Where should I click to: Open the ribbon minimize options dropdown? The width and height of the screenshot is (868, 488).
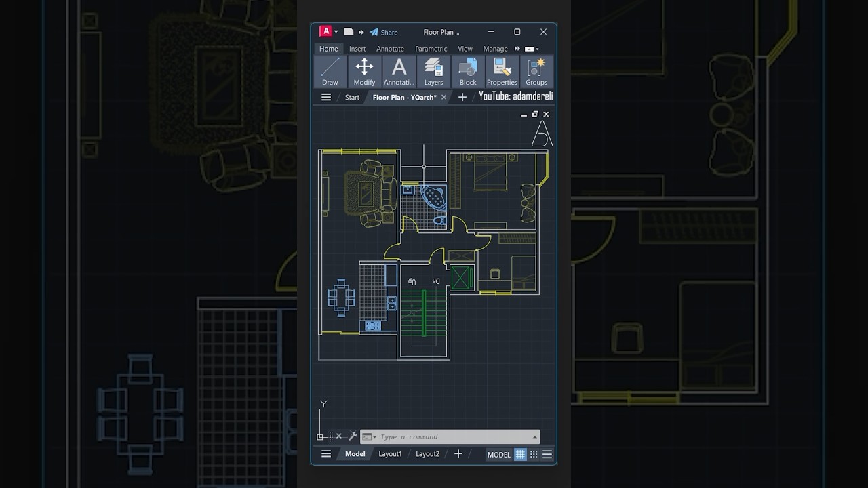532,49
